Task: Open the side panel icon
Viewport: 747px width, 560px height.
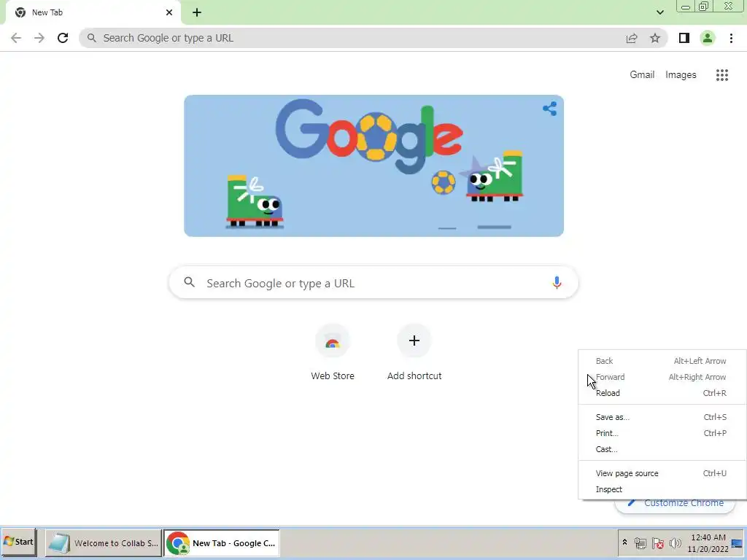Action: point(684,38)
